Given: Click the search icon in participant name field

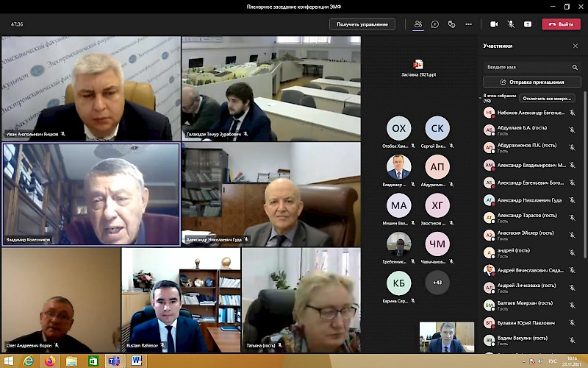Looking at the screenshot, I should tap(575, 67).
